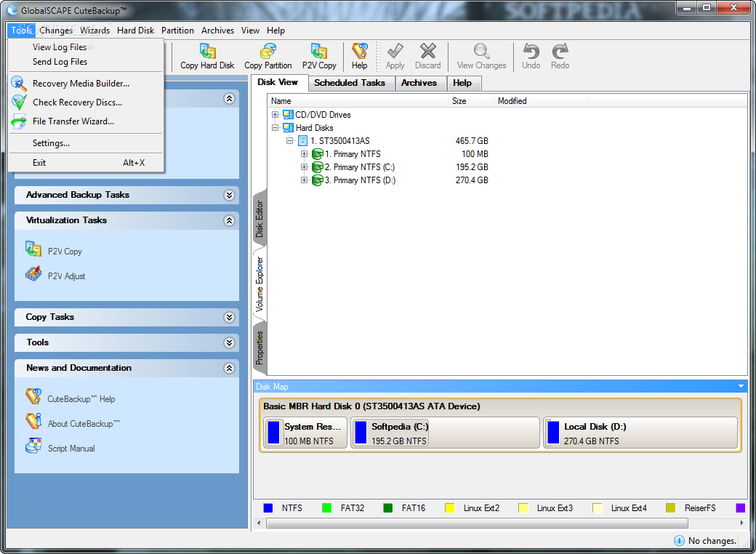
Task: Click the Copy Hard Disk toolbar icon
Action: [x=207, y=51]
